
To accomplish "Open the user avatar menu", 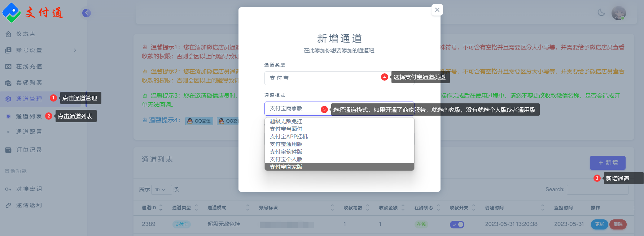I will pos(618,13).
